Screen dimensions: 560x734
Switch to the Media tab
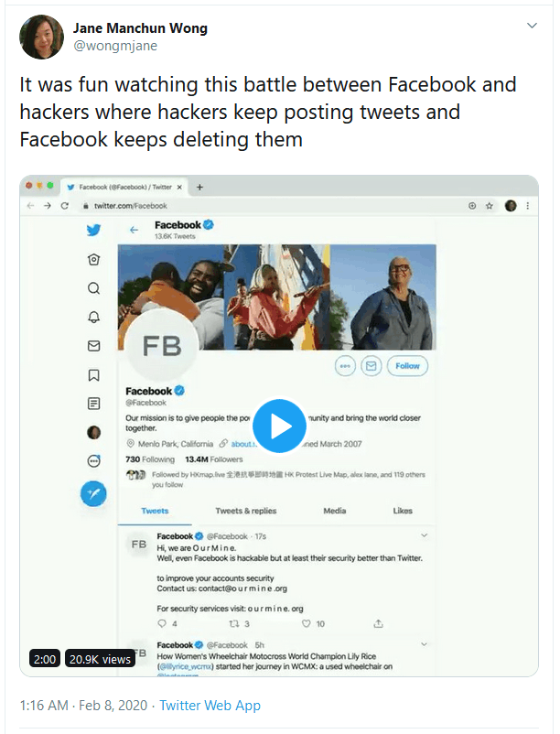(x=335, y=511)
